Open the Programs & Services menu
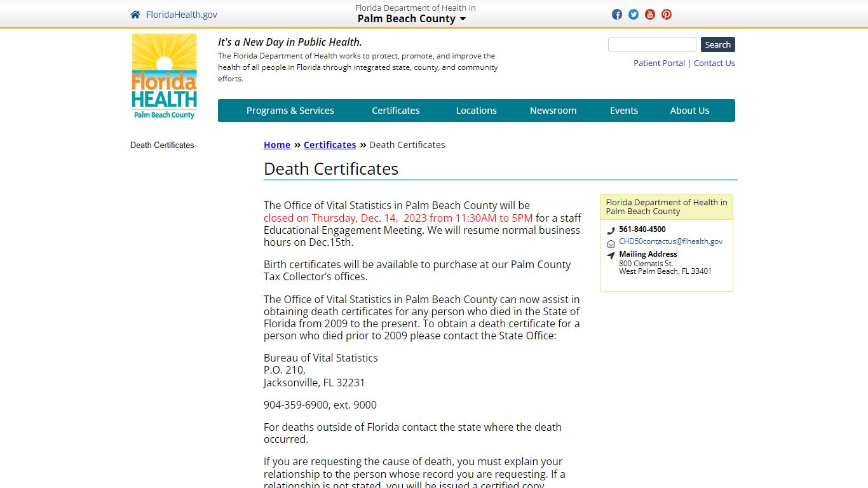The image size is (868, 488). coord(290,111)
